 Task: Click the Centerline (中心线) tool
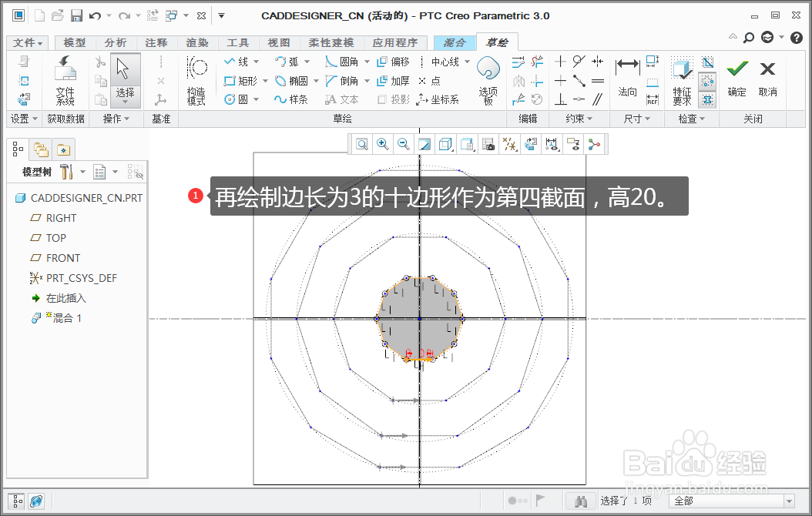tap(438, 62)
